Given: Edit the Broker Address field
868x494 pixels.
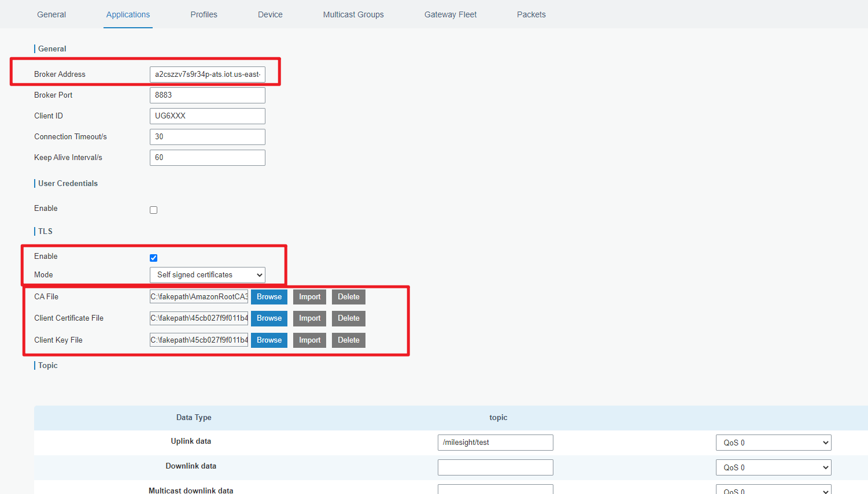Looking at the screenshot, I should pos(207,74).
